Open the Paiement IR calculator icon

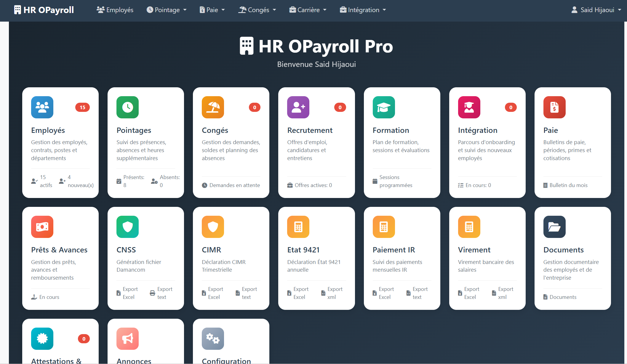[x=384, y=227]
